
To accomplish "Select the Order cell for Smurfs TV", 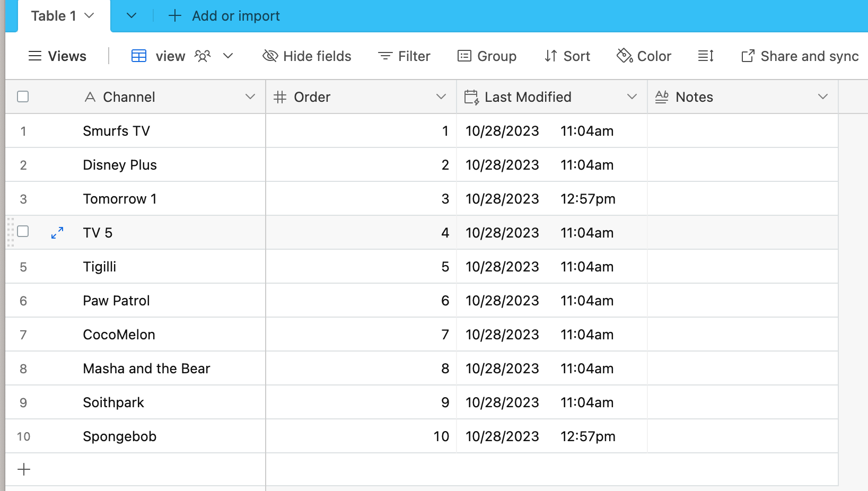I will (x=361, y=131).
